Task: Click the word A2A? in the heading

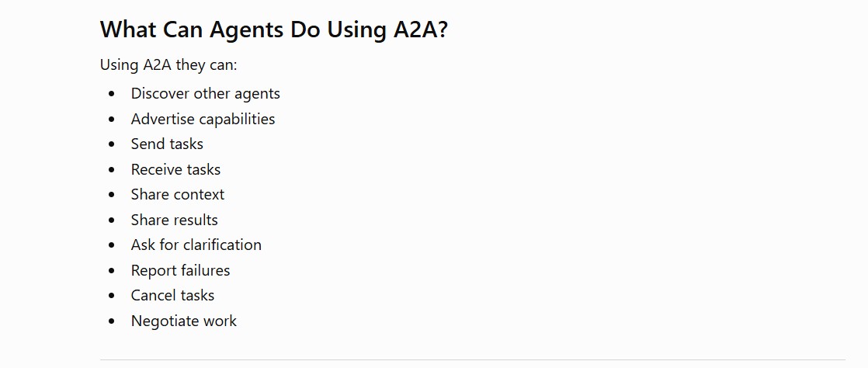Action: tap(420, 30)
